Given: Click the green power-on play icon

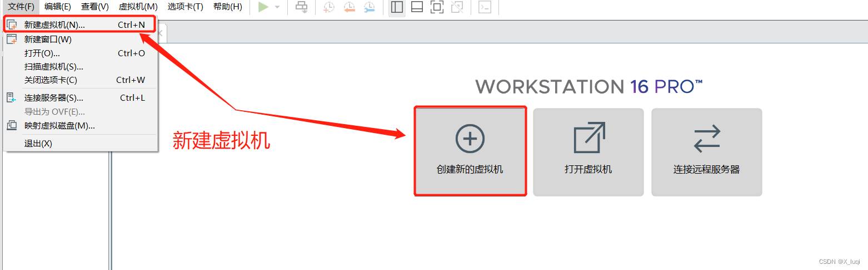Looking at the screenshot, I should pyautogui.click(x=263, y=7).
